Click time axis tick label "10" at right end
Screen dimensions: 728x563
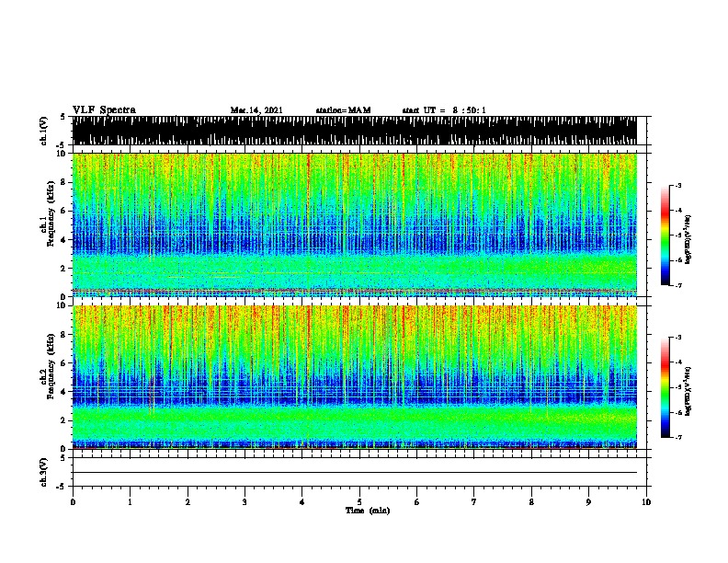coord(646,502)
